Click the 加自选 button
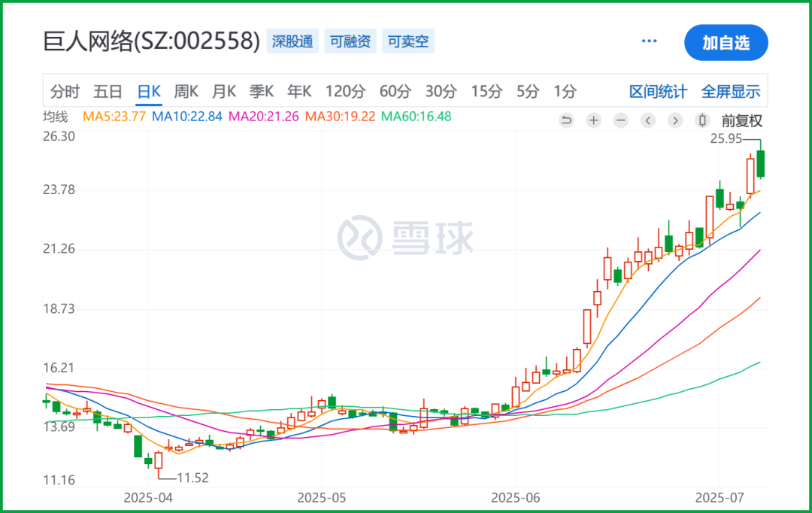Screen dimensions: 812x513 pyautogui.click(x=726, y=42)
